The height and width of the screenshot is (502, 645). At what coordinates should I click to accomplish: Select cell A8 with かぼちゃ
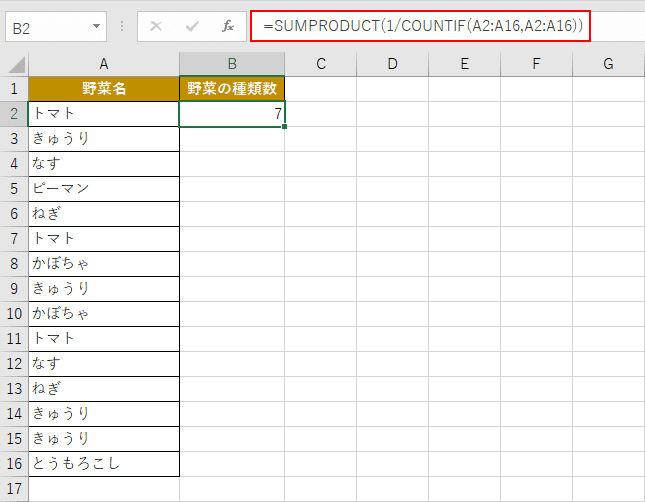point(104,264)
